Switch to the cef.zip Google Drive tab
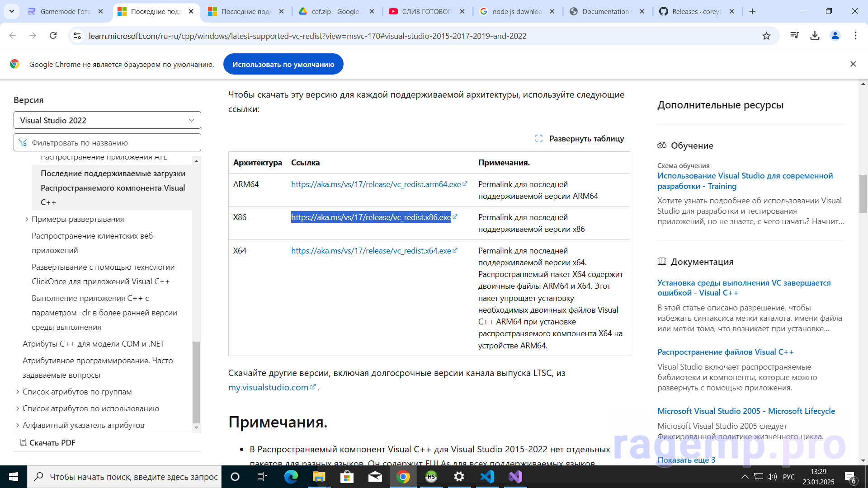Image resolution: width=868 pixels, height=488 pixels. click(337, 11)
